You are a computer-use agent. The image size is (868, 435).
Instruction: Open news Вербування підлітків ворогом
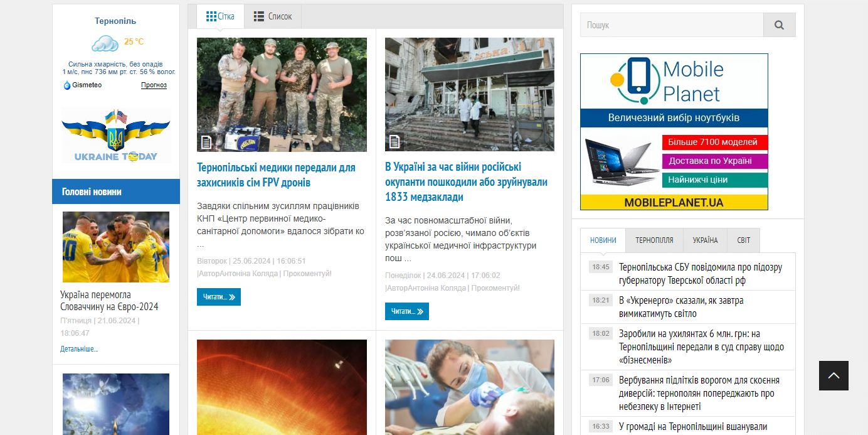tap(699, 394)
